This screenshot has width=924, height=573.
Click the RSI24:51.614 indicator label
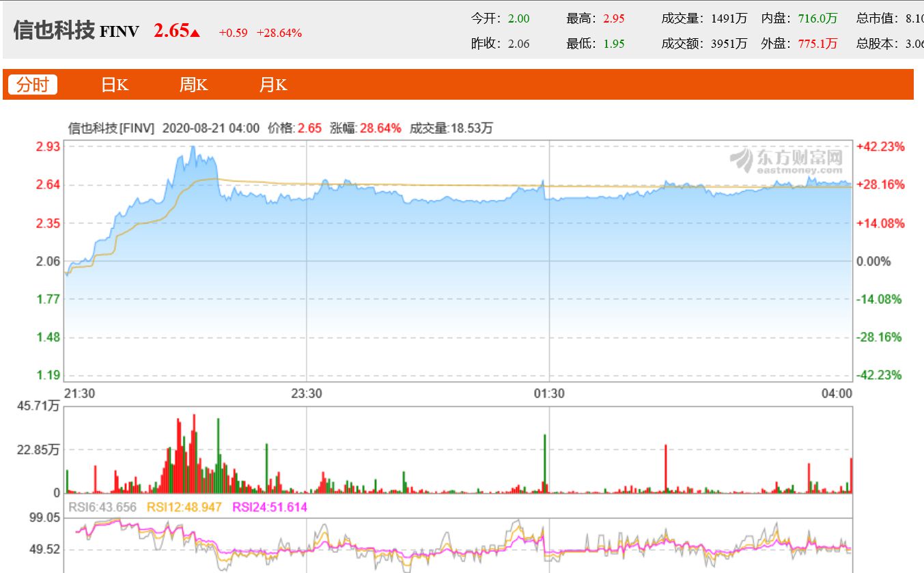[x=270, y=507]
